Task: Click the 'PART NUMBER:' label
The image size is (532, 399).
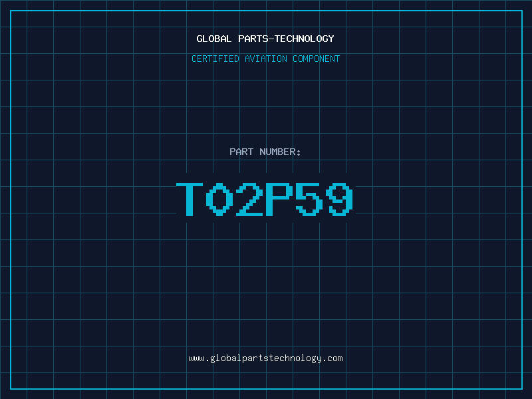Action: pyautogui.click(x=265, y=152)
